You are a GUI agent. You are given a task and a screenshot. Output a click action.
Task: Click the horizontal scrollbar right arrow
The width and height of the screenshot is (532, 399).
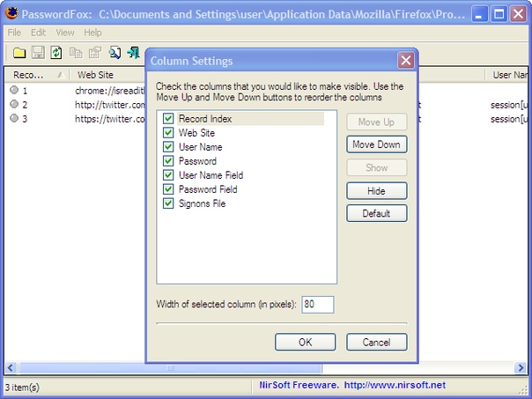click(524, 368)
